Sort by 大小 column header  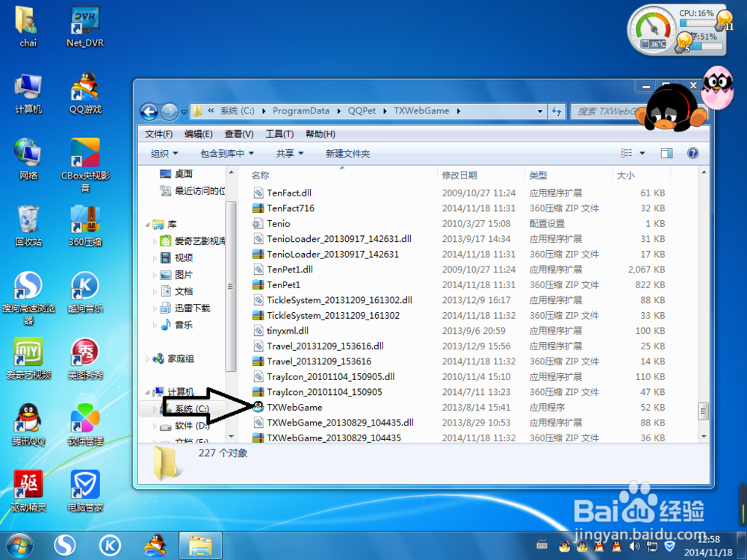625,175
